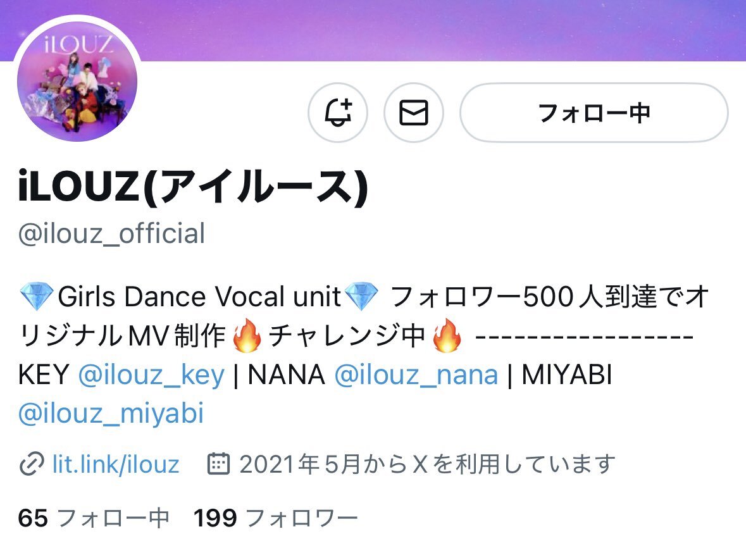Select the iLOUZ(アイルース) display name
The height and width of the screenshot is (560, 746).
click(193, 186)
